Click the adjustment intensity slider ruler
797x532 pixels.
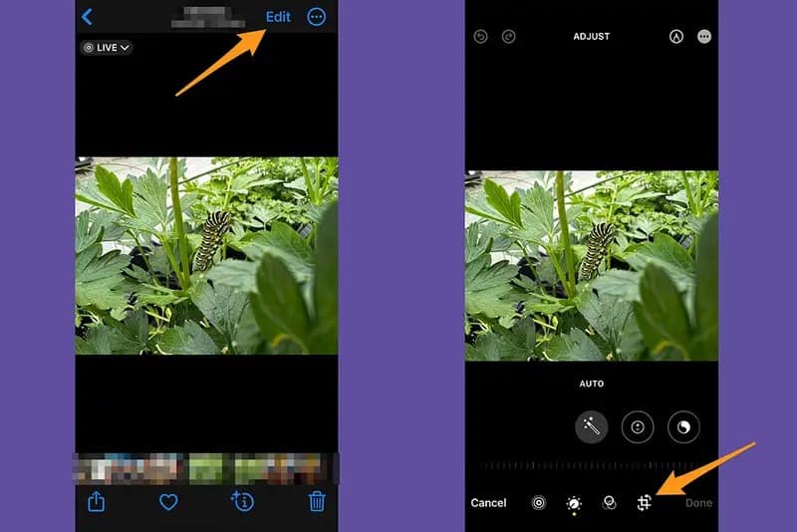click(x=592, y=465)
